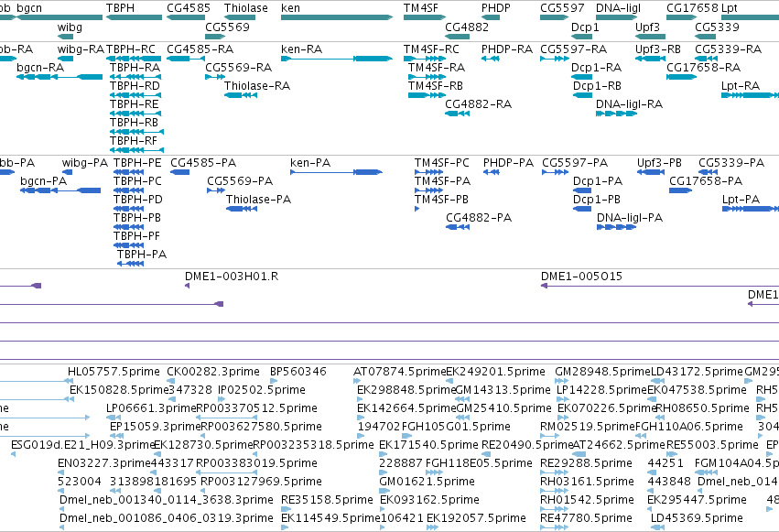Click the DNA-ligI-RA transcript label
The width and height of the screenshot is (779, 532).
click(630, 104)
